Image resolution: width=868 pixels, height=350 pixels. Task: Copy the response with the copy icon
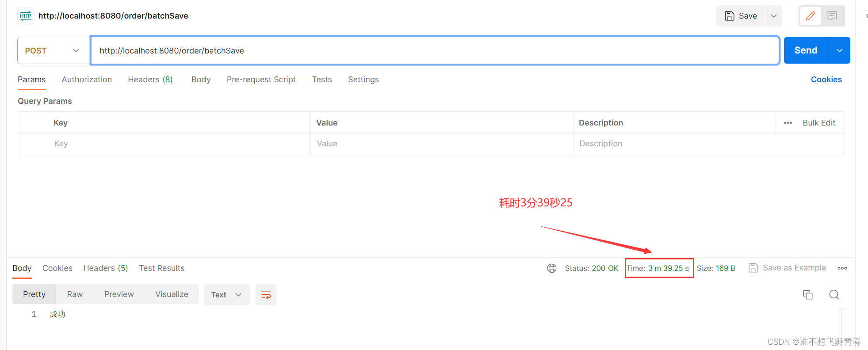coord(808,295)
